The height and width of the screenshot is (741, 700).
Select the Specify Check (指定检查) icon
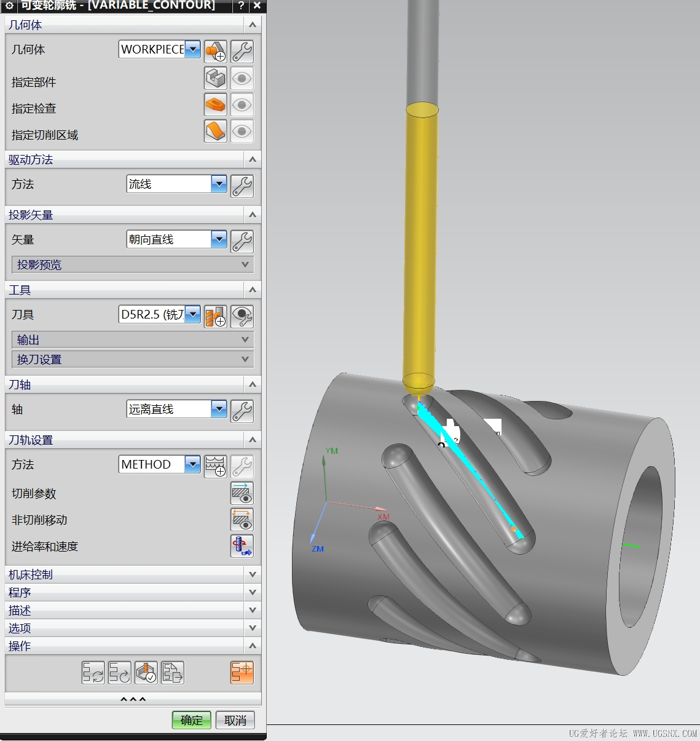pos(216,105)
